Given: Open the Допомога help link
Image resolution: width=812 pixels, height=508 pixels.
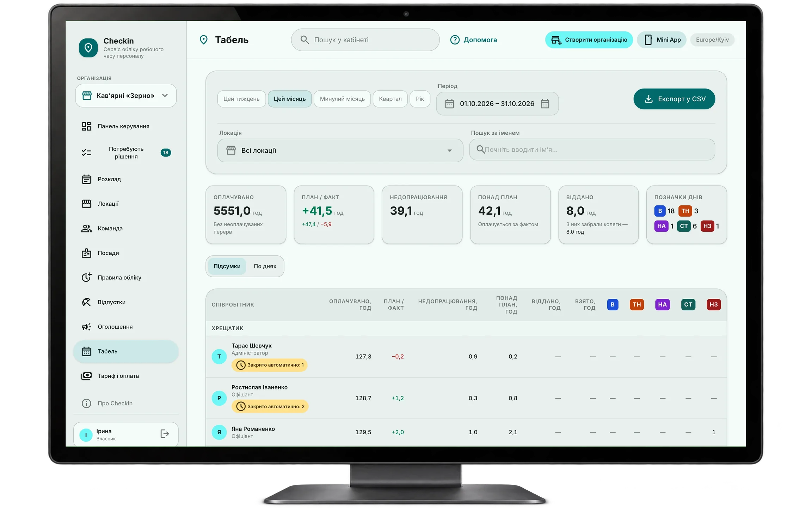Looking at the screenshot, I should (x=473, y=40).
